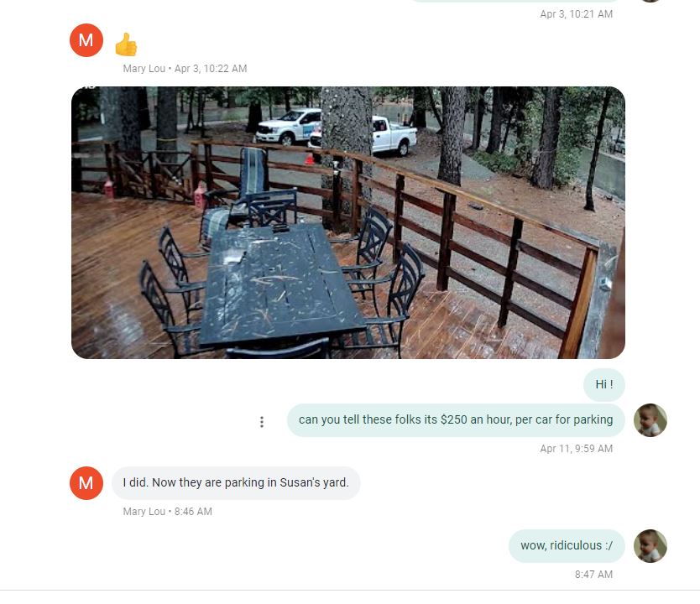Click the "Apr 3, 10:21 AM" timestamp
The height and width of the screenshot is (604, 700).
pyautogui.click(x=577, y=14)
